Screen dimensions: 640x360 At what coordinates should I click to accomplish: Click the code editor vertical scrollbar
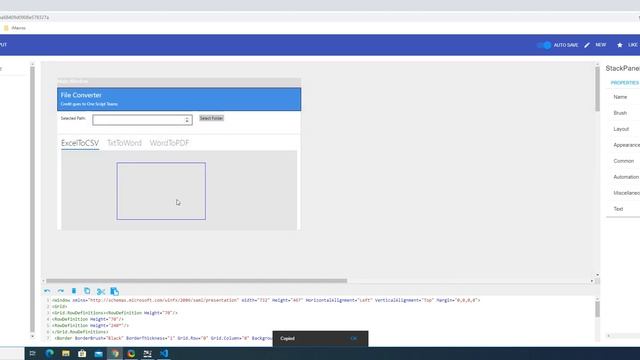pyautogui.click(x=598, y=309)
